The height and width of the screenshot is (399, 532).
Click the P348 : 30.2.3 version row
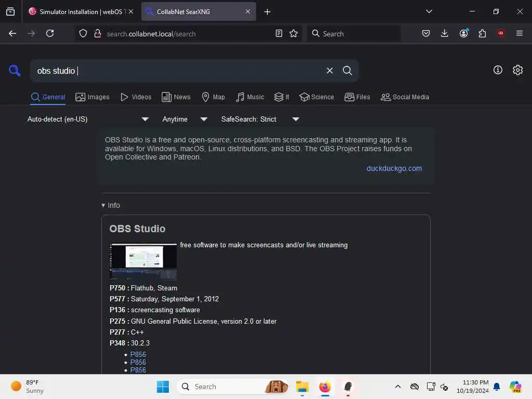pyautogui.click(x=129, y=343)
